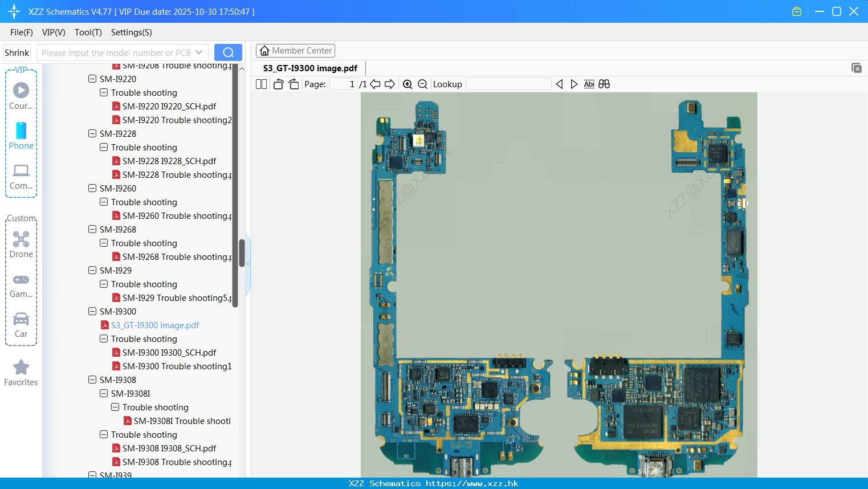Select S3_GT-I9300 image.pdf in tree

click(155, 325)
